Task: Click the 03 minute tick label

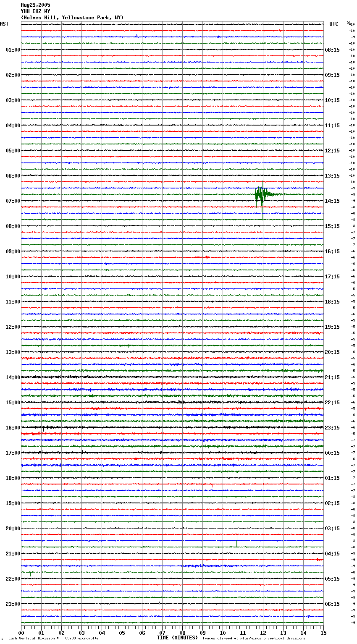Action: pos(82,633)
